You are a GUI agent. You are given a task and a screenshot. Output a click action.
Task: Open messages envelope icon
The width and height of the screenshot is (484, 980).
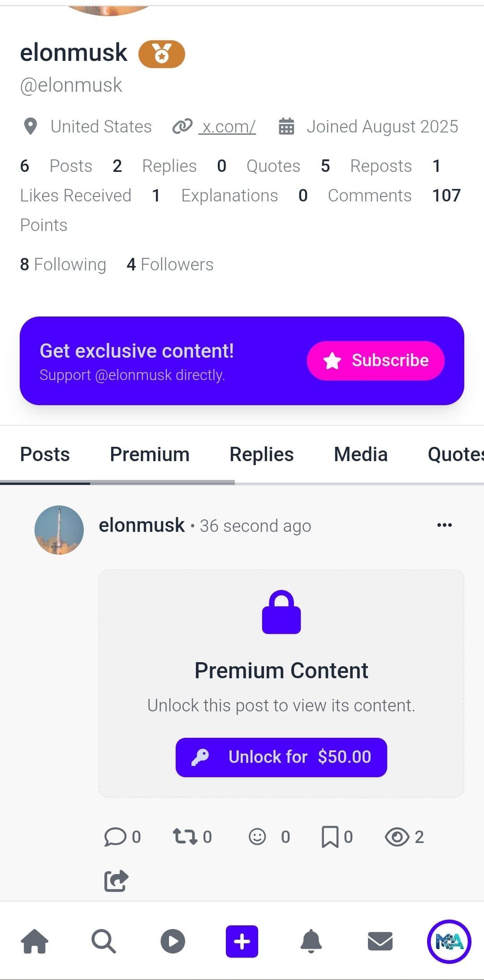[x=380, y=941]
